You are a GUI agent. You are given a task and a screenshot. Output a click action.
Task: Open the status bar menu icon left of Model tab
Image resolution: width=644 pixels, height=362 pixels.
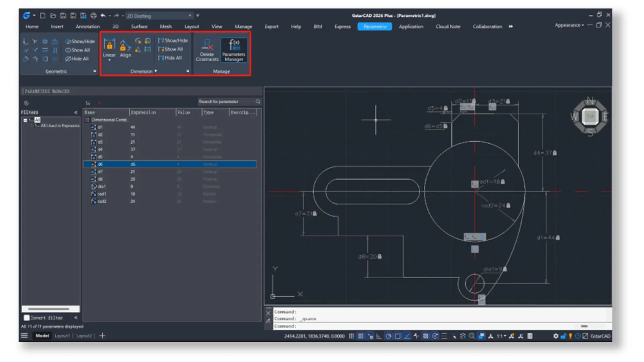click(x=24, y=336)
